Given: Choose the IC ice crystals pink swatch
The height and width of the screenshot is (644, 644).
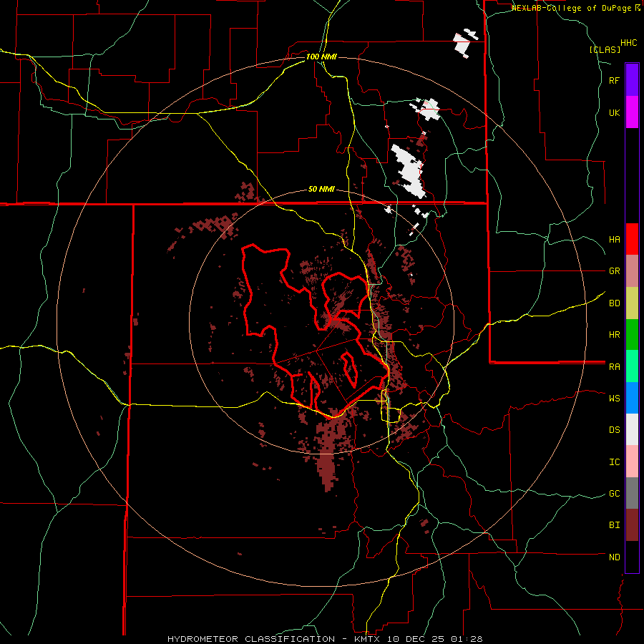Looking at the screenshot, I should tap(632, 462).
